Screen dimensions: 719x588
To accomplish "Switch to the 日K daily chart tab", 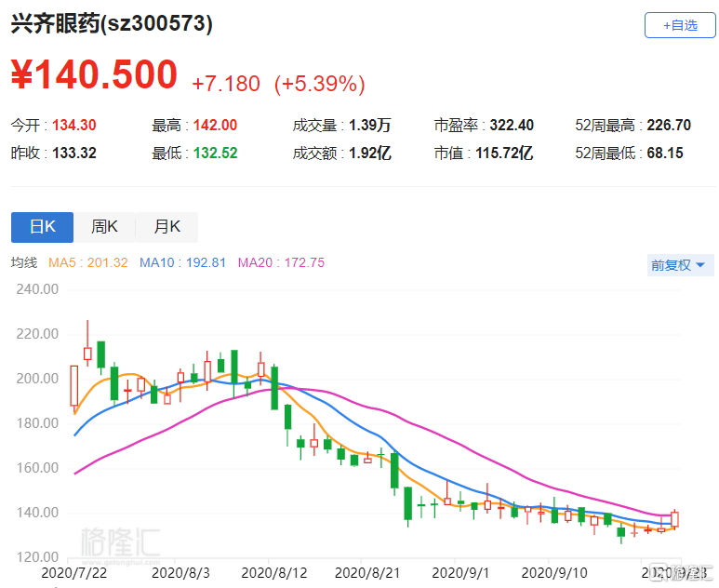I will click(x=42, y=227).
